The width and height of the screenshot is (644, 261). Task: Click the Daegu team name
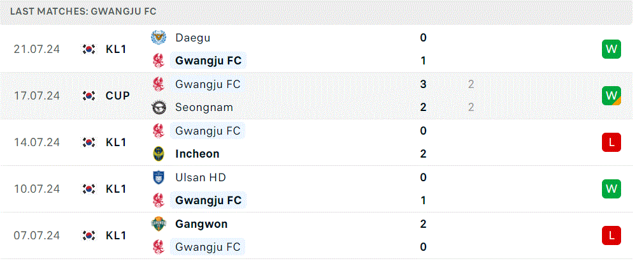192,38
